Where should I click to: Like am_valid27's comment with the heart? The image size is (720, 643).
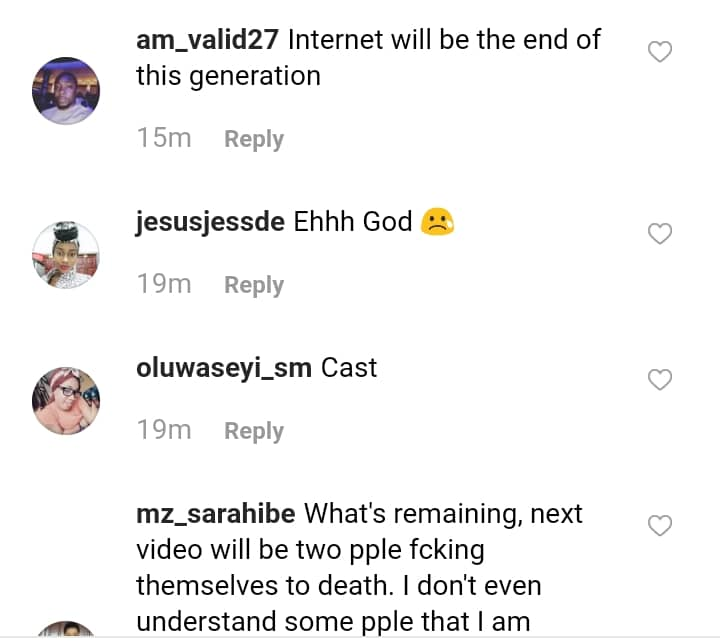[659, 52]
